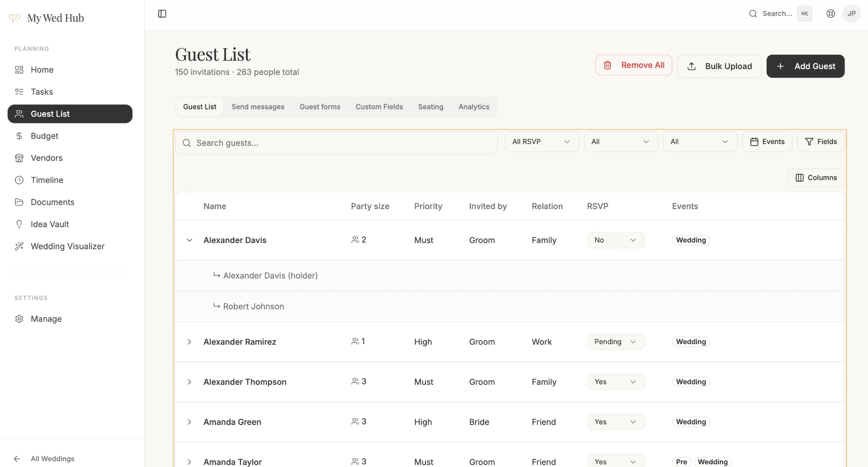
Task: Open the Analytics tab
Action: click(x=474, y=107)
